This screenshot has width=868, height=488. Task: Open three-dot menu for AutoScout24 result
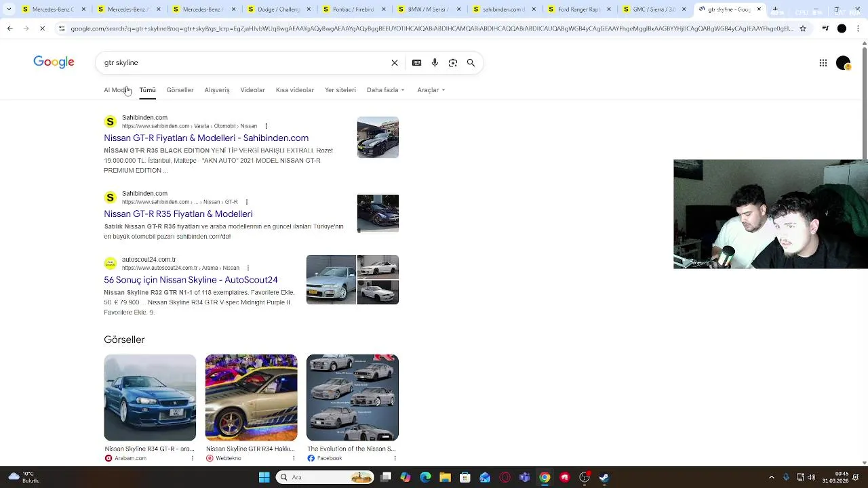[248, 268]
